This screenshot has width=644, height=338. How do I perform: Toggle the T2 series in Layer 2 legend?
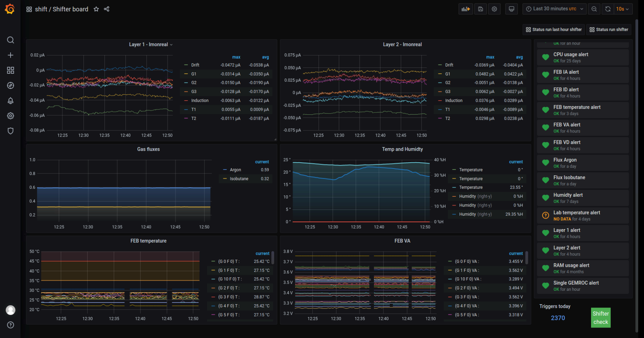coord(447,118)
